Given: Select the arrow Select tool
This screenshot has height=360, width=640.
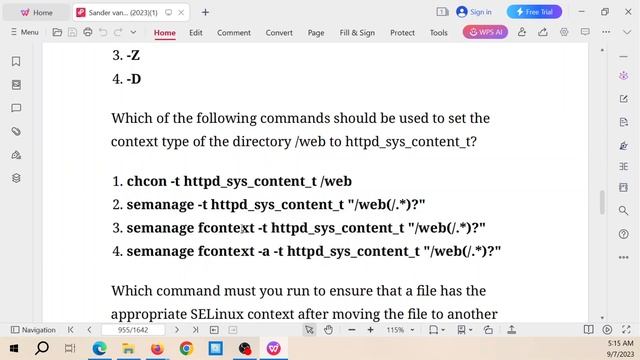Looking at the screenshot, I should (x=309, y=330).
